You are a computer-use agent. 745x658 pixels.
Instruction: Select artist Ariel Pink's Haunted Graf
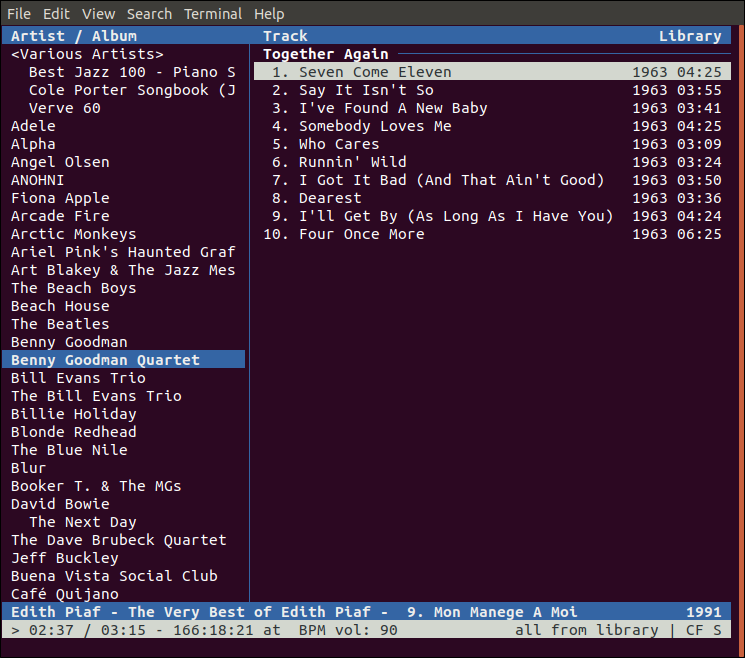pos(123,252)
